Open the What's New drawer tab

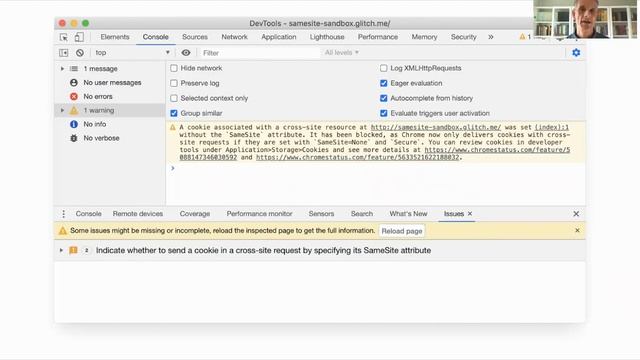tap(408, 214)
